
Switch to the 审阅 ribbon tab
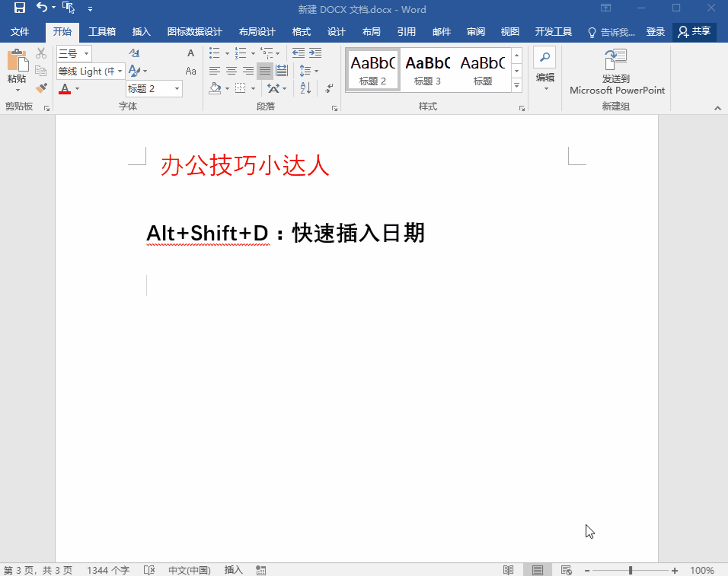[x=476, y=32]
